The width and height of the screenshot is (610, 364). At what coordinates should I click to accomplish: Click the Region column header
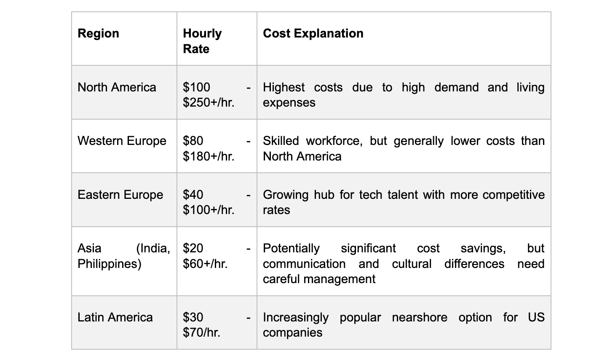click(x=99, y=34)
